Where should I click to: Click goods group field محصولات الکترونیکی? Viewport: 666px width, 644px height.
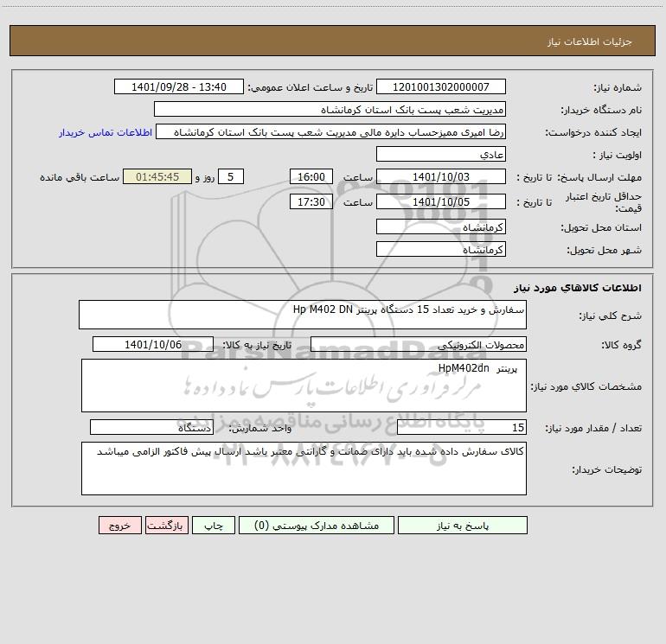point(419,344)
